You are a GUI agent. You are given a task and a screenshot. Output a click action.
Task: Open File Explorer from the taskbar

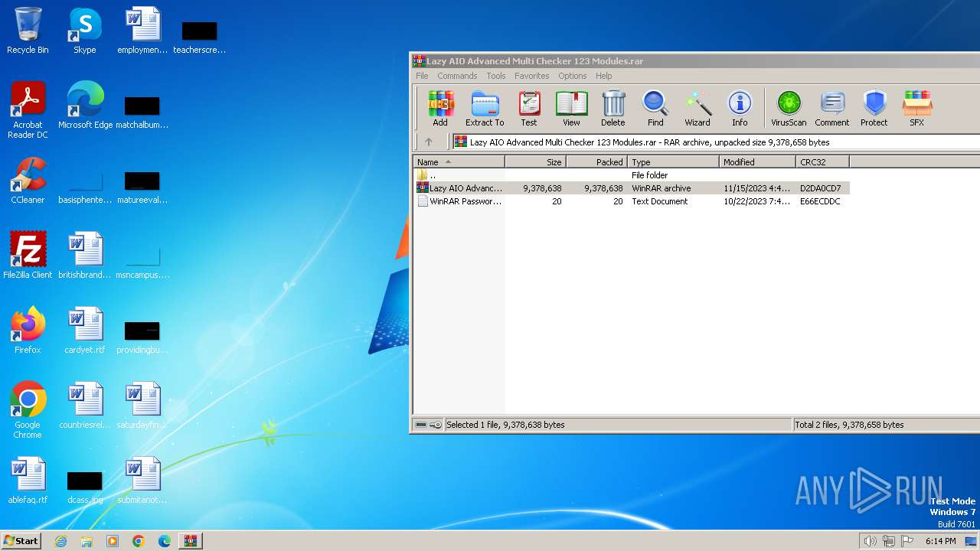click(87, 541)
